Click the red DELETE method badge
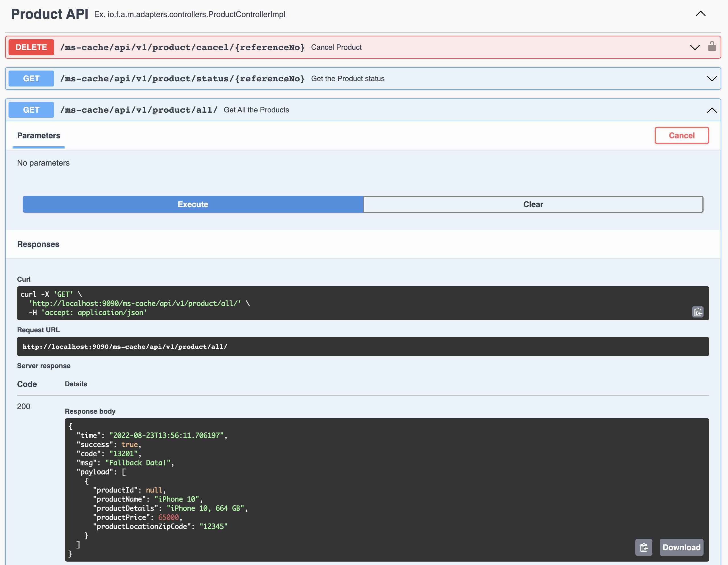 pos(31,47)
